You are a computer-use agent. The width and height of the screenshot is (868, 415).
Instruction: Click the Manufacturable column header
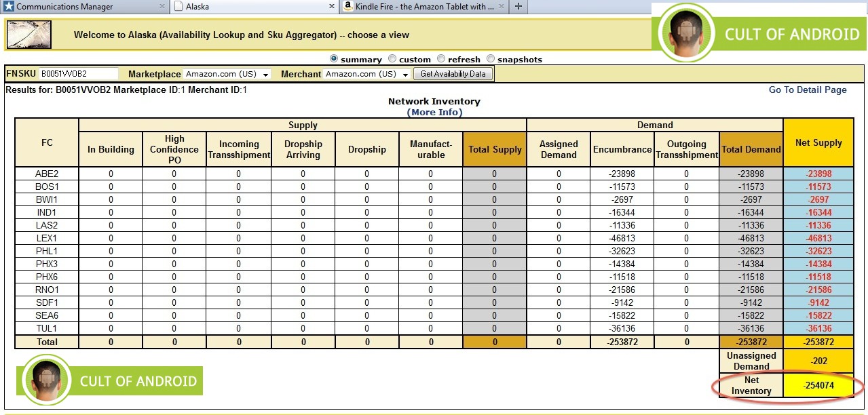point(430,149)
